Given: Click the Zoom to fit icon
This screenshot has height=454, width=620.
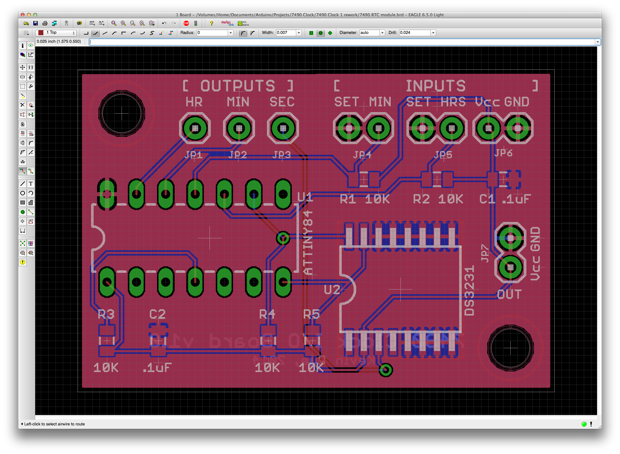Looking at the screenshot, I should click(x=114, y=23).
